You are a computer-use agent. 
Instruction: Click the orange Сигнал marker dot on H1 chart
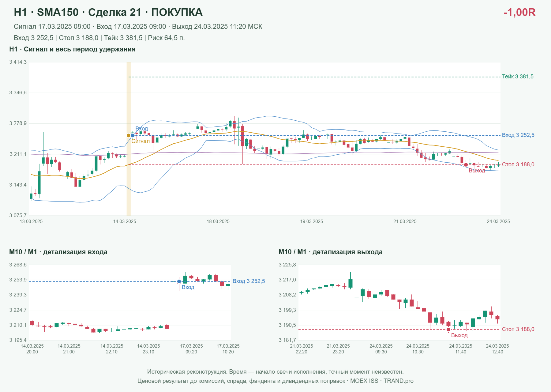click(129, 135)
